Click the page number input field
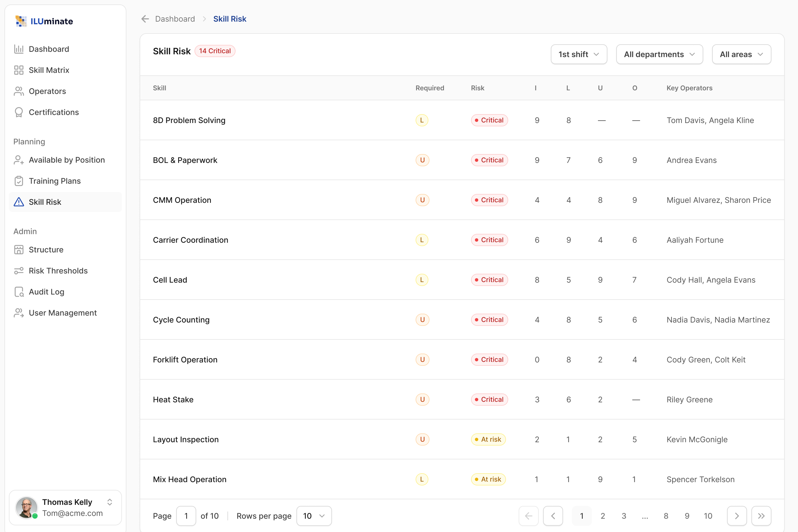This screenshot has height=532, width=798. (x=186, y=516)
